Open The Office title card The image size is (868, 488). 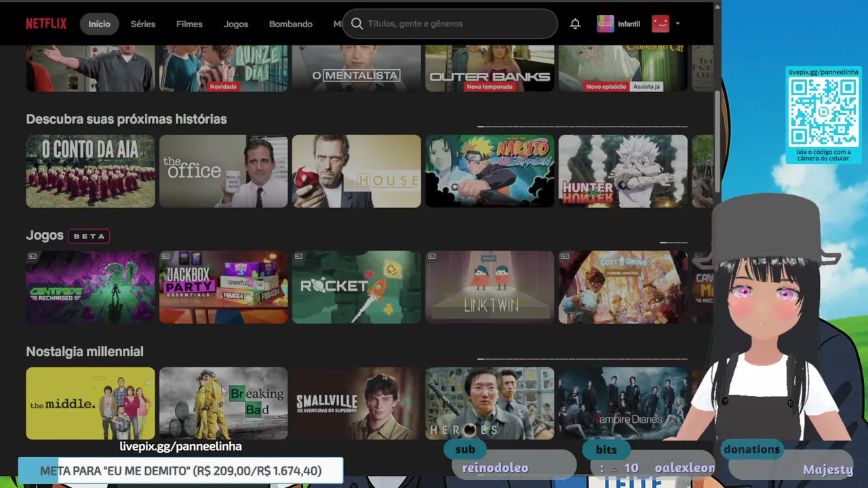pos(224,171)
